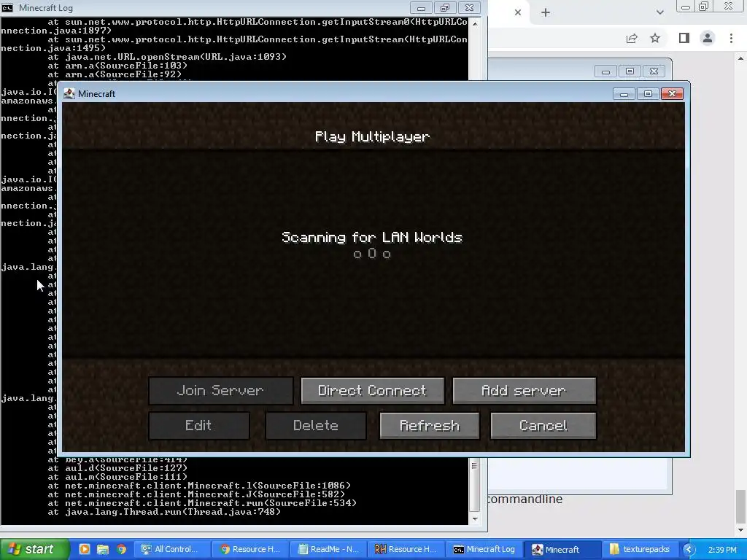
Task: Close the Minecraft game window
Action: (x=672, y=94)
